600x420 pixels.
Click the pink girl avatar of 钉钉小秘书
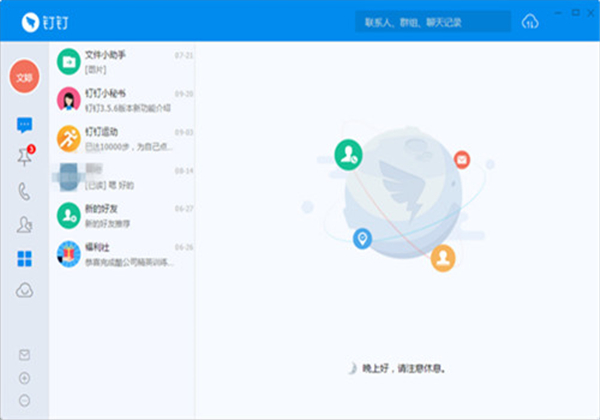coord(69,99)
